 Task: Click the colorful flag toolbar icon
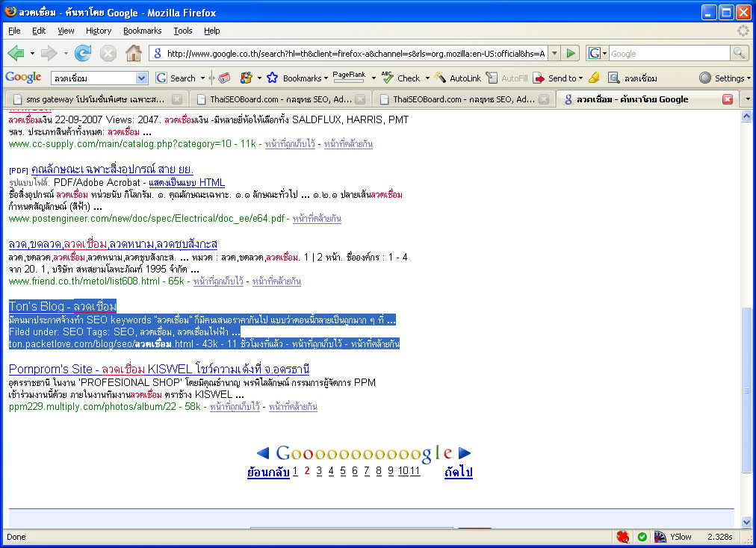247,78
